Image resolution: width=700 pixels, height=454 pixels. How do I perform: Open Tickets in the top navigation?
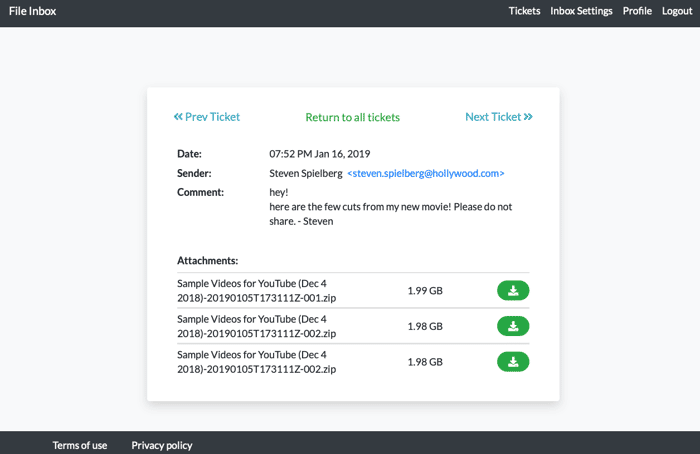click(x=524, y=11)
